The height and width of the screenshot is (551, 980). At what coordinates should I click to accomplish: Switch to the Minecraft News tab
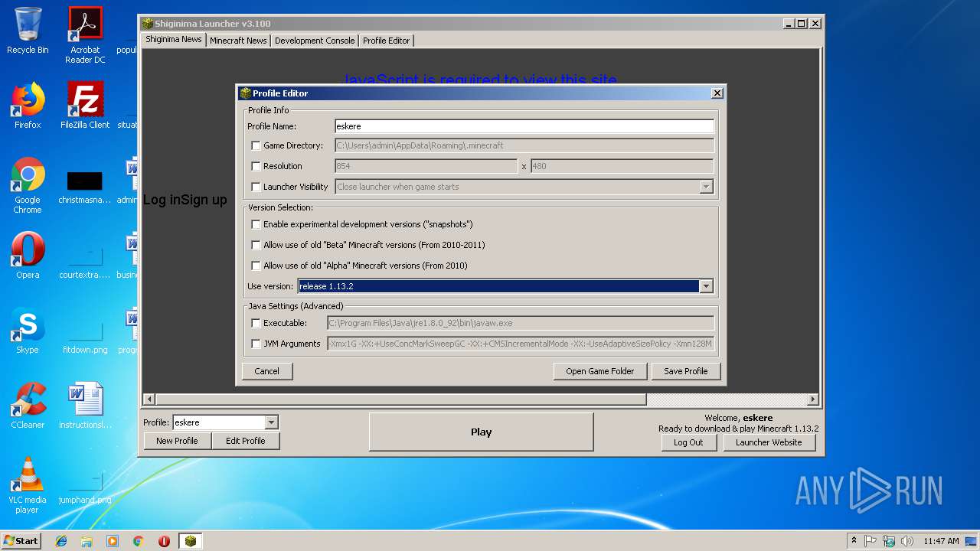pyautogui.click(x=238, y=41)
